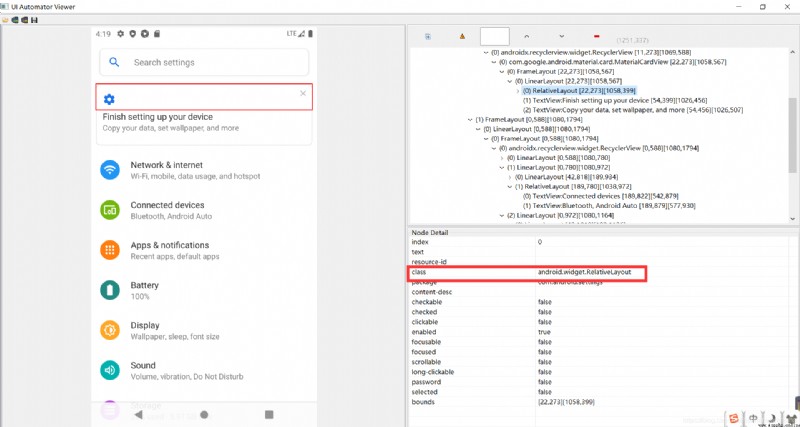Screen dimensions: 800x427
Task: Select the settings gear in phone status bar
Action: pyautogui.click(x=120, y=34)
